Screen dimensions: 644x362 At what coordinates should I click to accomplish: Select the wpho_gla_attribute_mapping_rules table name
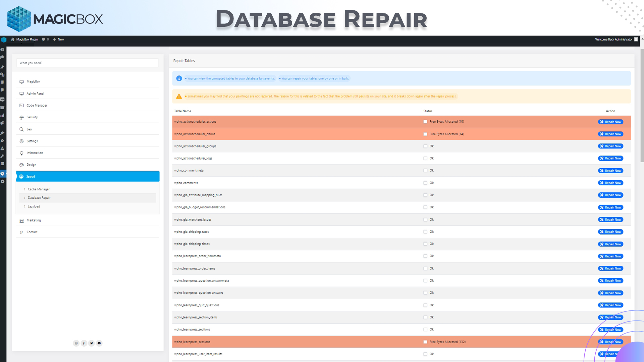pyautogui.click(x=198, y=195)
